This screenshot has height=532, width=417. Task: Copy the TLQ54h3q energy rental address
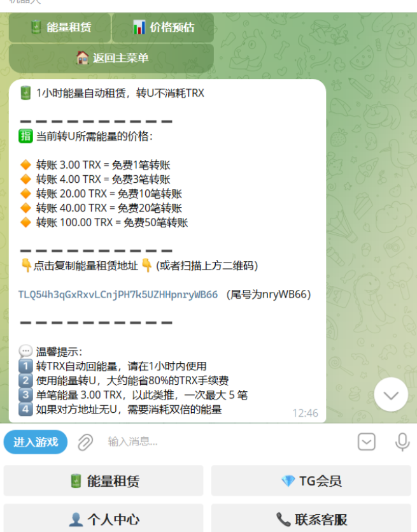(x=118, y=294)
